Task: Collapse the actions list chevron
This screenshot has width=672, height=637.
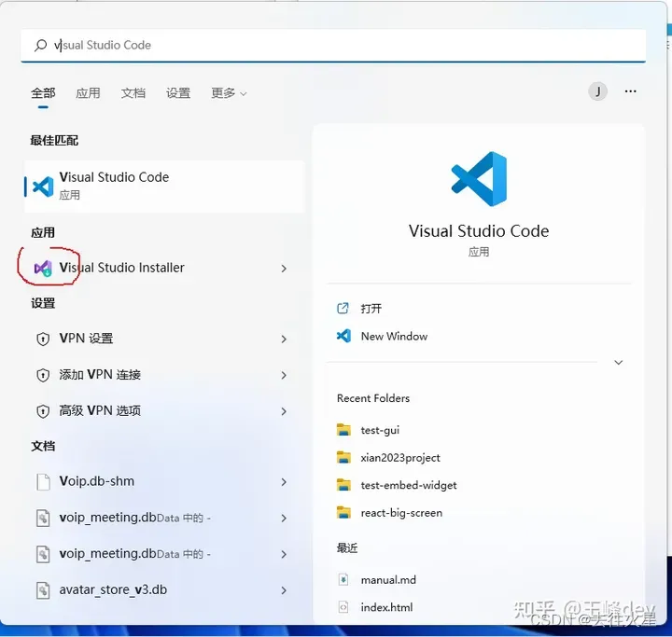Action: tap(619, 363)
